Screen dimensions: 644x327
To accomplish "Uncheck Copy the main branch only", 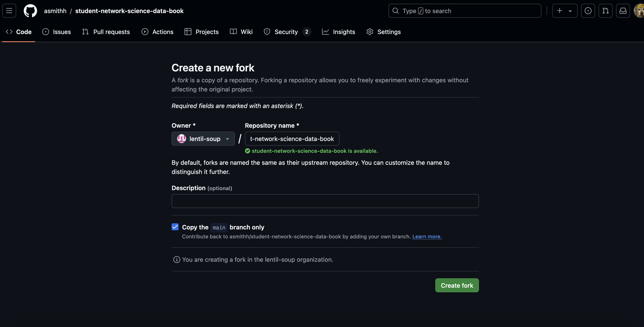I will click(175, 227).
